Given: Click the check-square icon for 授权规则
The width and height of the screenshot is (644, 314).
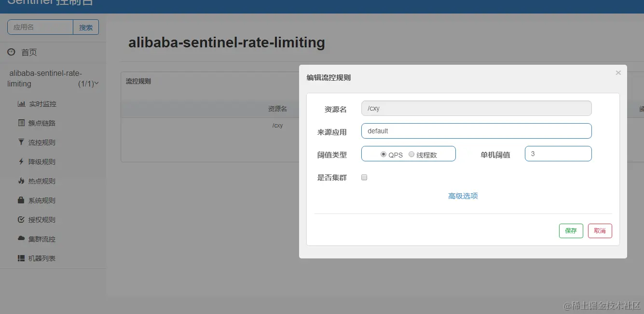Looking at the screenshot, I should tap(21, 219).
